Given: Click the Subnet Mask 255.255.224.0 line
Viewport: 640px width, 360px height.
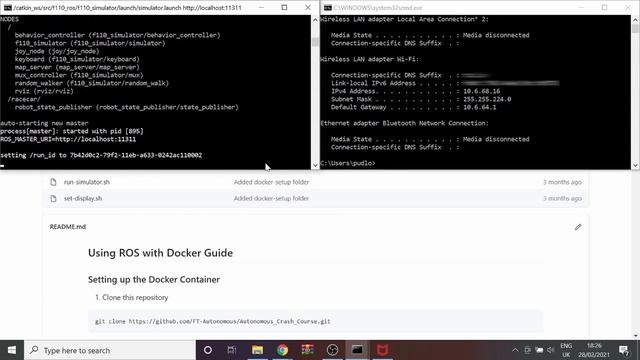Looking at the screenshot, I should [x=421, y=99].
